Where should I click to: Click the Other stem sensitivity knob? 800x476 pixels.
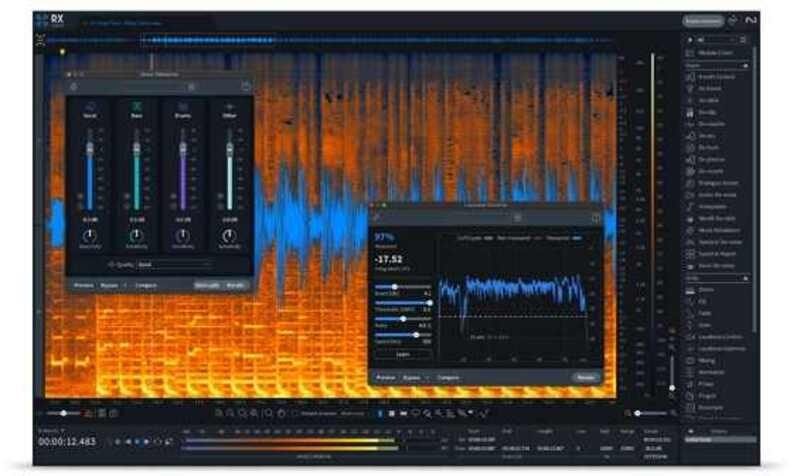pyautogui.click(x=229, y=237)
